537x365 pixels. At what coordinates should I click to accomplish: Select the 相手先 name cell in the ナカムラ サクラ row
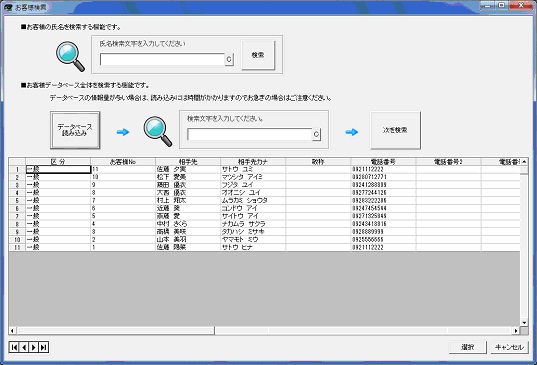[x=188, y=224]
